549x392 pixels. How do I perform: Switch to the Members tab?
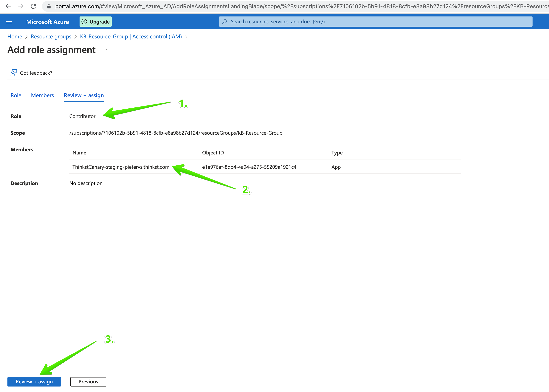pyautogui.click(x=43, y=95)
